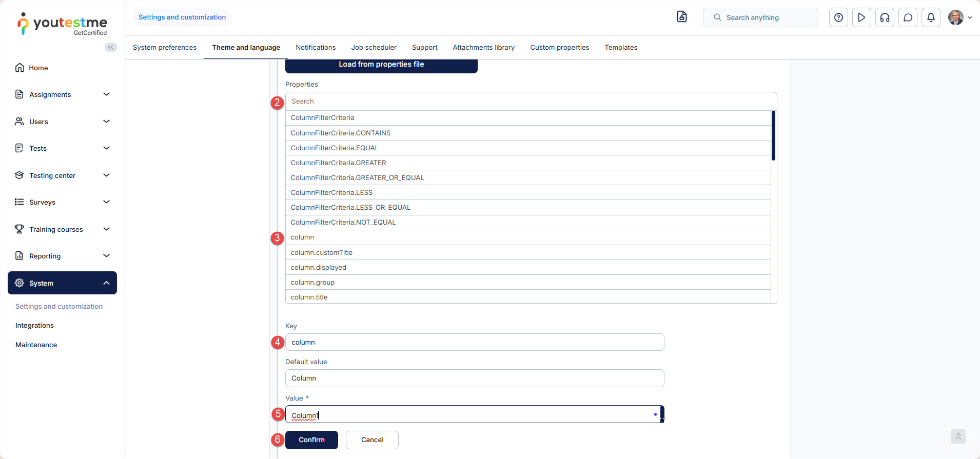Switch to the Notifications tab
The image size is (980, 459).
(x=316, y=47)
